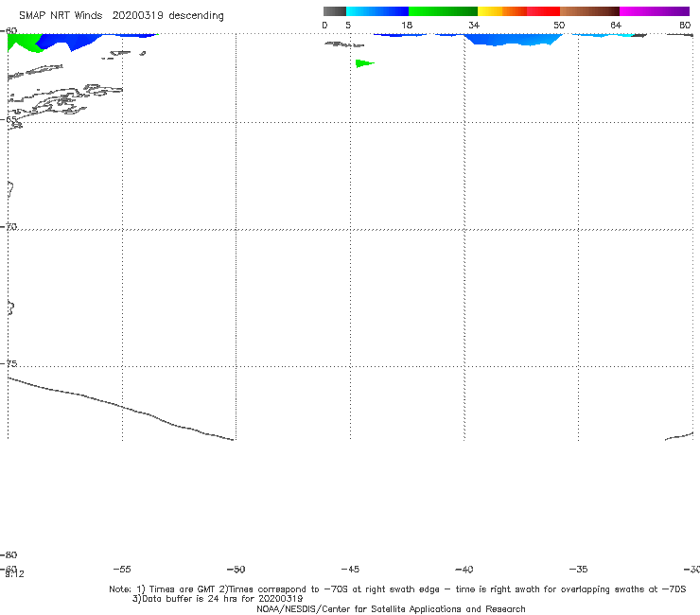Click the color bar label 18
The height and width of the screenshot is (615, 700).
pyautogui.click(x=407, y=26)
